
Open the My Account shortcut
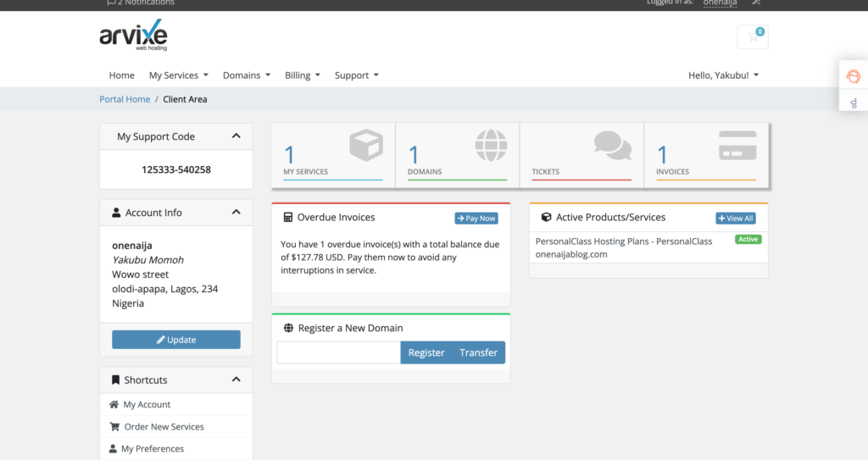(x=176, y=405)
